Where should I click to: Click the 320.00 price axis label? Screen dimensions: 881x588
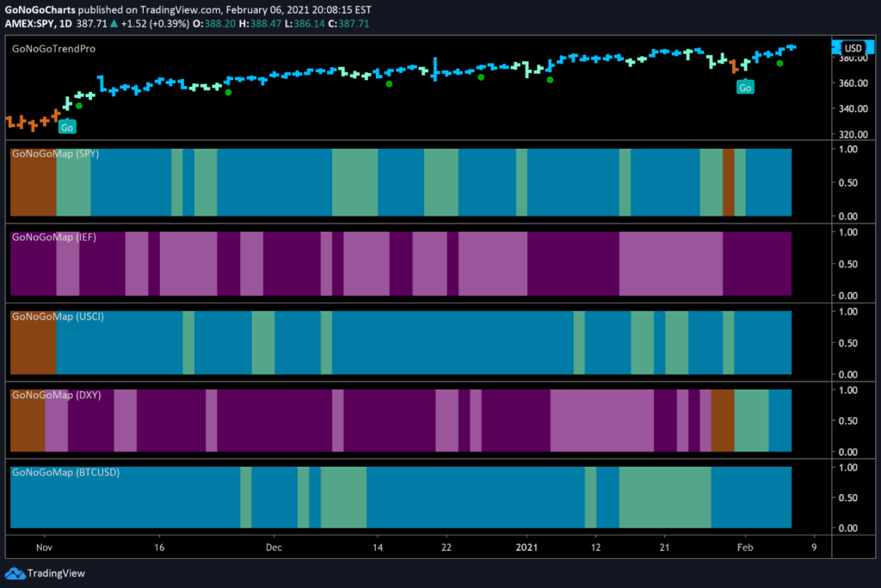[853, 134]
